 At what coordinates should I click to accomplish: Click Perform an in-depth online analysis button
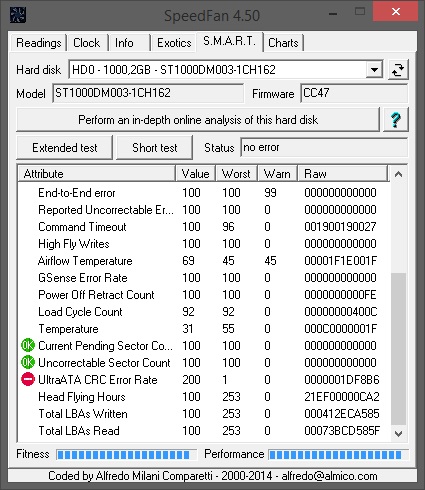coord(198,120)
